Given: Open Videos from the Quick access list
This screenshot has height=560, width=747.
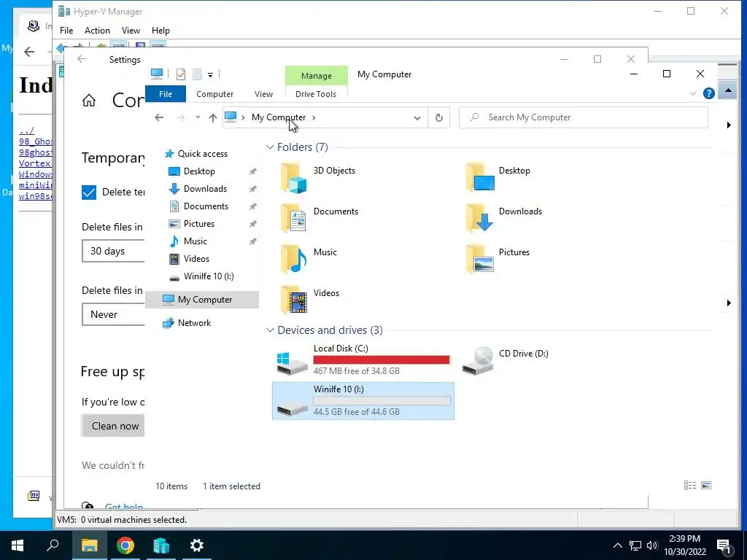Looking at the screenshot, I should point(196,259).
